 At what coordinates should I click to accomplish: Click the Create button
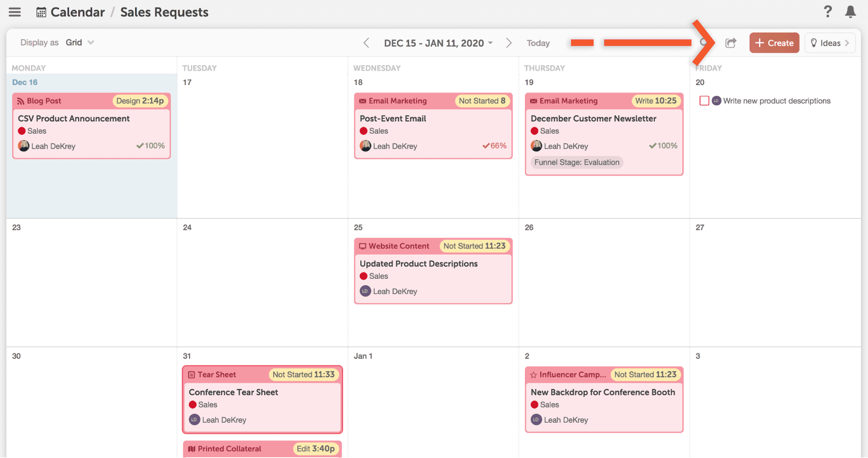tap(774, 43)
